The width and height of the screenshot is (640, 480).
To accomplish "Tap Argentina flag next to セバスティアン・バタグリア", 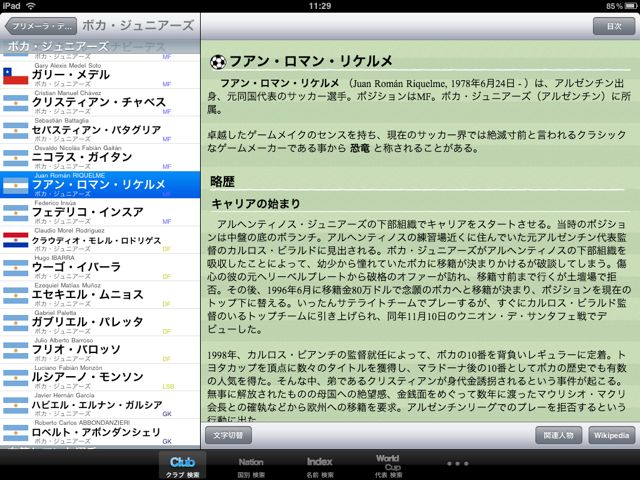I will (16, 131).
